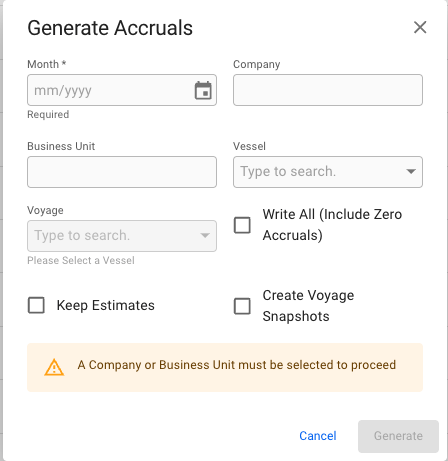Click the Company or Business Unit warning message

coord(237,365)
